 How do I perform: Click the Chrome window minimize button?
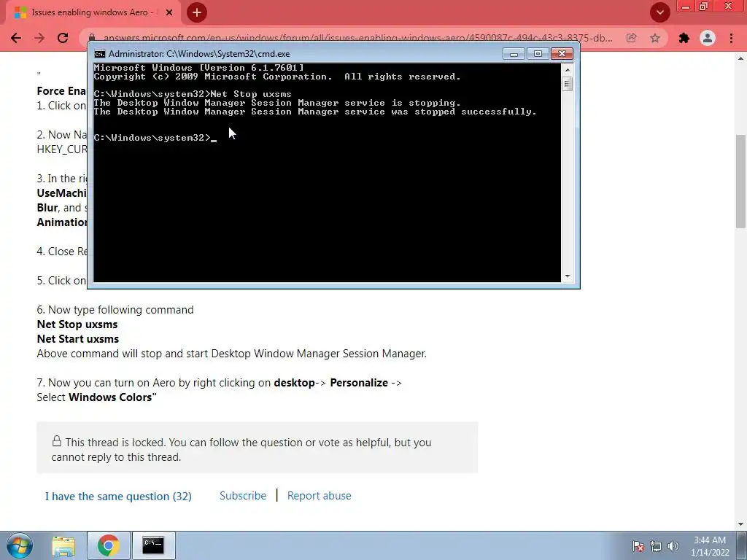click(686, 7)
